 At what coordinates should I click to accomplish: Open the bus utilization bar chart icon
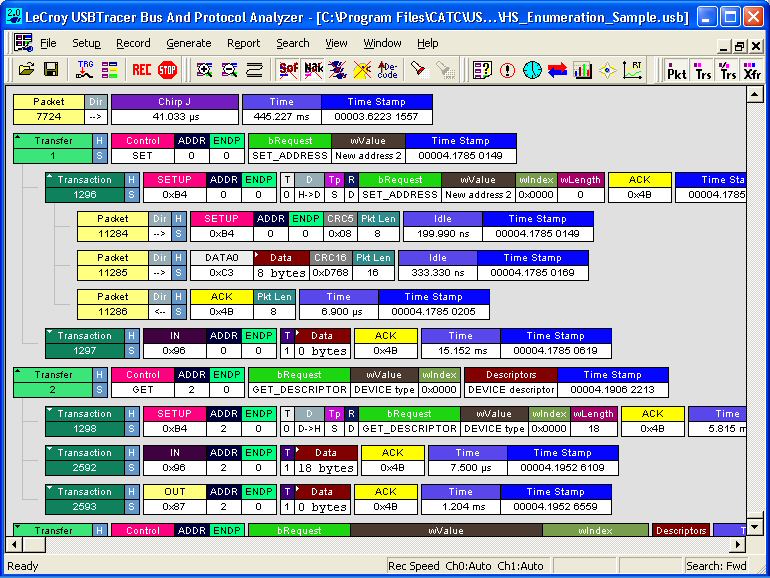tap(582, 70)
